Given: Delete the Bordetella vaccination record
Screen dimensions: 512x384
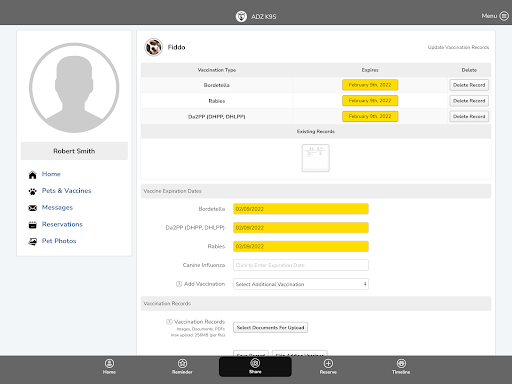Looking at the screenshot, I should [469, 85].
